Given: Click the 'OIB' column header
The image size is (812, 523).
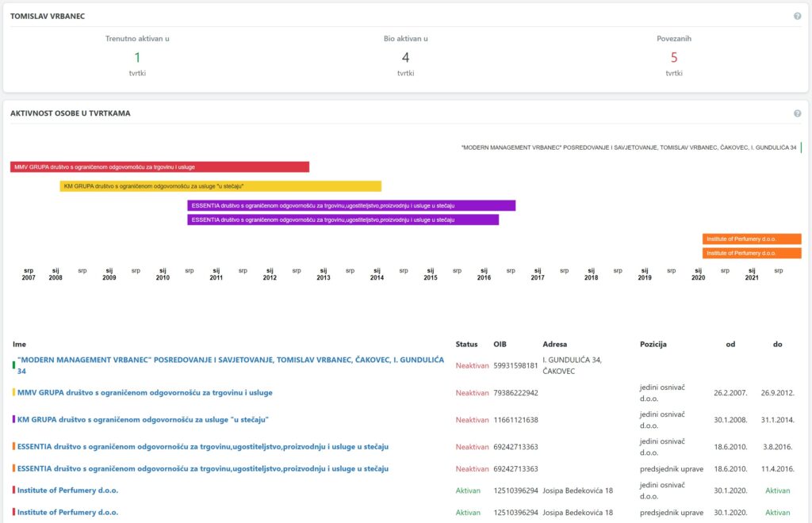Looking at the screenshot, I should (x=500, y=345).
